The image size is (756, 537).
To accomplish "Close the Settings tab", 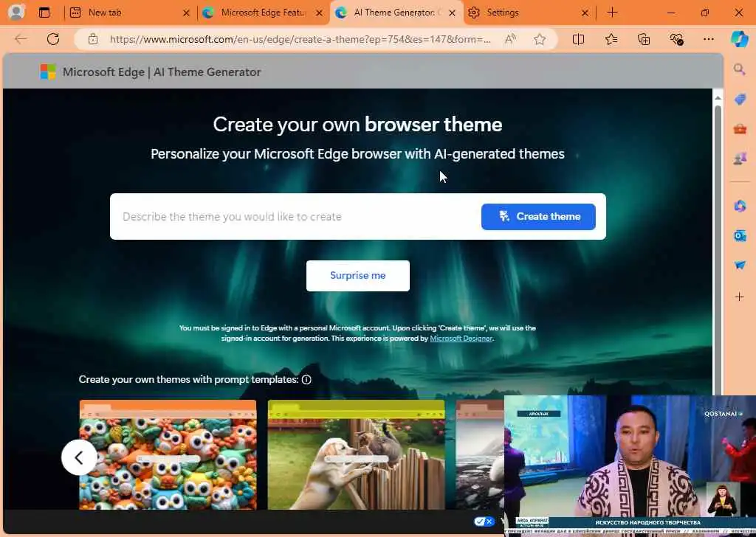I will [585, 13].
